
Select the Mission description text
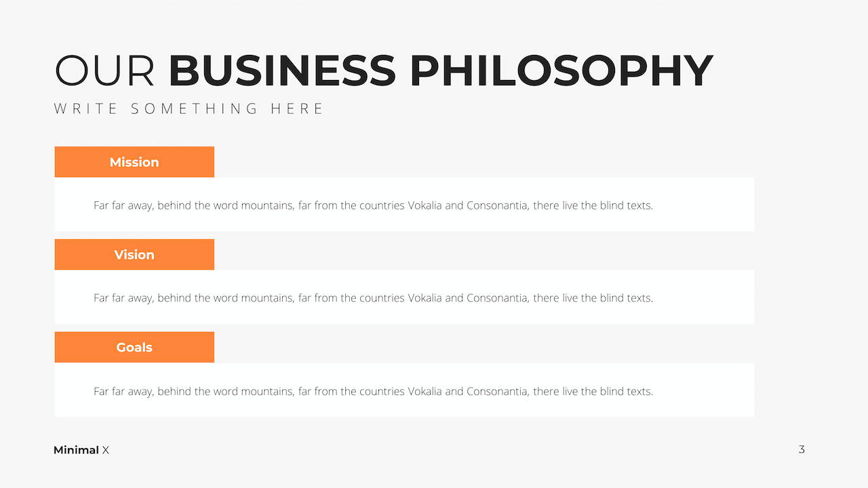point(373,205)
